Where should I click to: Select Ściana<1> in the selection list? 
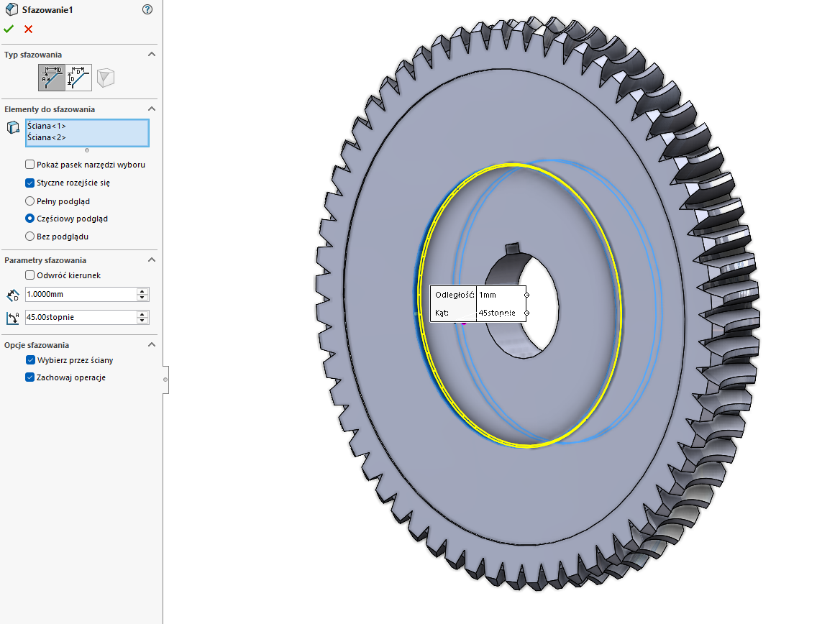(x=47, y=126)
